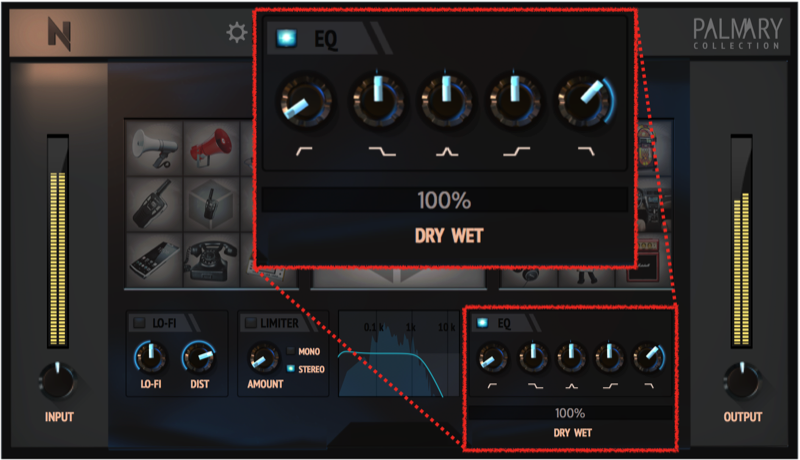Click the DIST knob
This screenshot has width=800, height=460.
click(199, 357)
